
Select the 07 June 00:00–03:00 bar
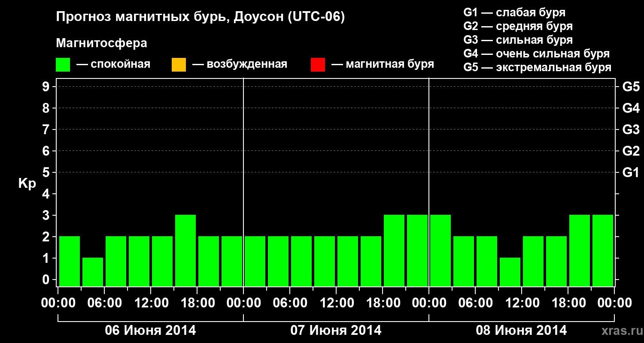tap(255, 261)
